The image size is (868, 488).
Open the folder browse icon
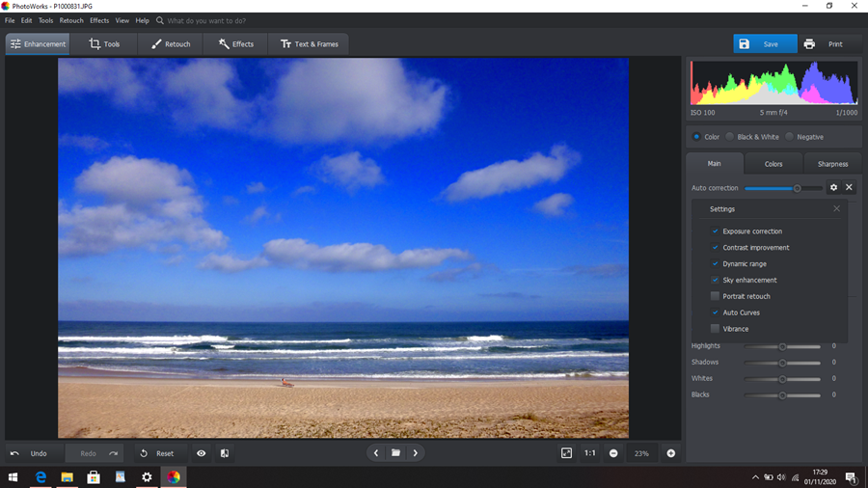[x=395, y=453]
